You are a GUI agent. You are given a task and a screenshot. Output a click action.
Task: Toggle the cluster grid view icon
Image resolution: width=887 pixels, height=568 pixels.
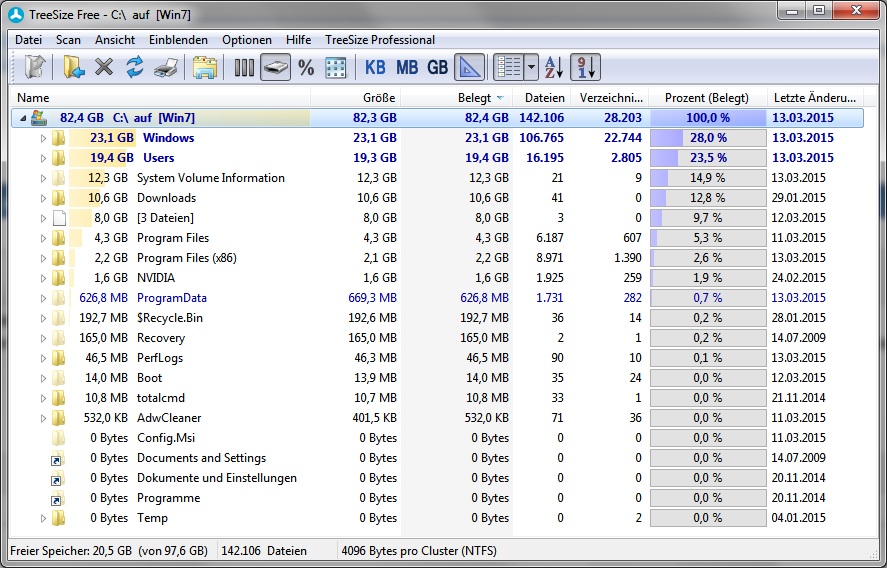click(336, 68)
